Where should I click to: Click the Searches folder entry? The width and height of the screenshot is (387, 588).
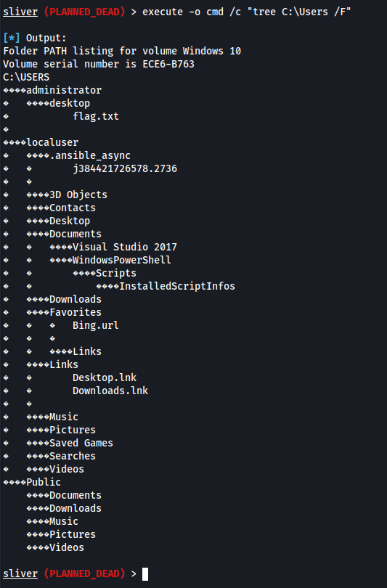point(73,456)
